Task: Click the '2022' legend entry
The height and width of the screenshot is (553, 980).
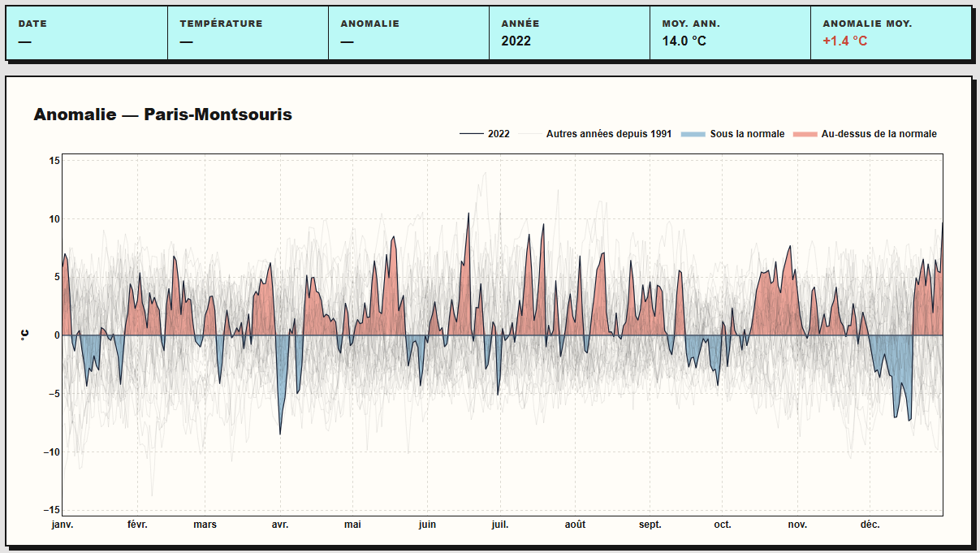Action: [x=485, y=134]
